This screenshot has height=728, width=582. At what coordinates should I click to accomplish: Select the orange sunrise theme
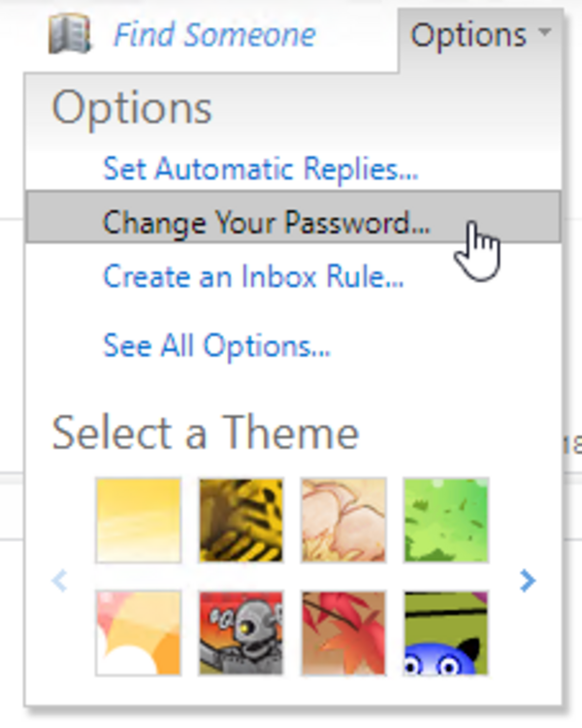[139, 633]
